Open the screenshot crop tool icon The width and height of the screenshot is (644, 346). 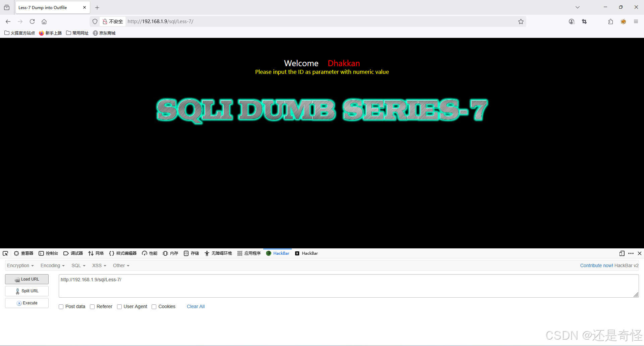[x=584, y=21]
